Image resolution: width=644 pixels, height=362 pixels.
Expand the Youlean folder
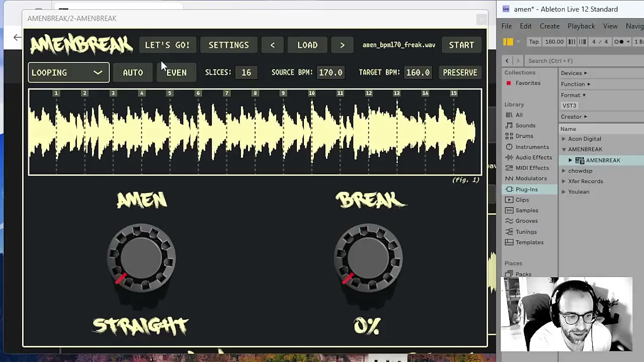pyautogui.click(x=564, y=192)
